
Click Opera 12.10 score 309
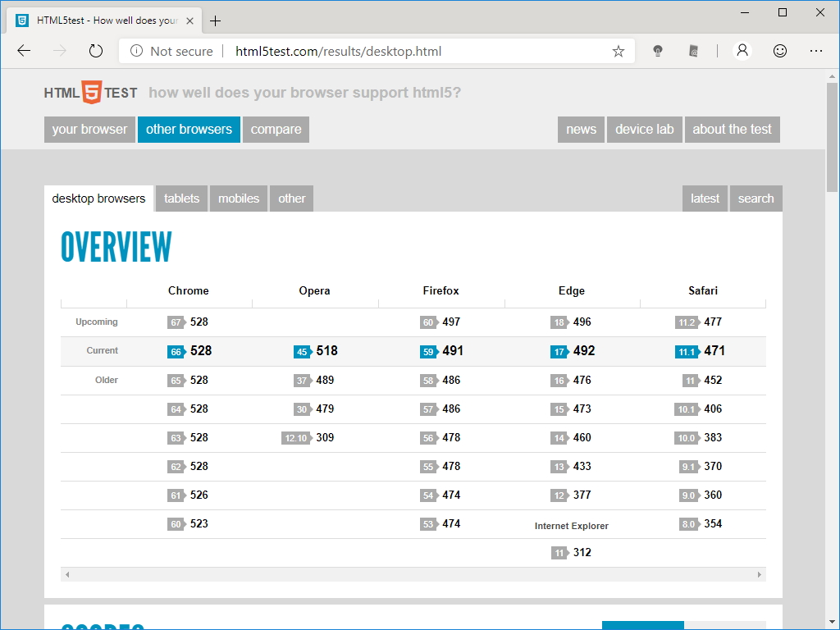[308, 438]
